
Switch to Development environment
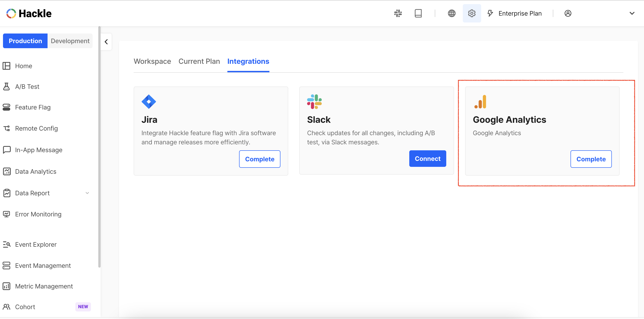tap(70, 41)
